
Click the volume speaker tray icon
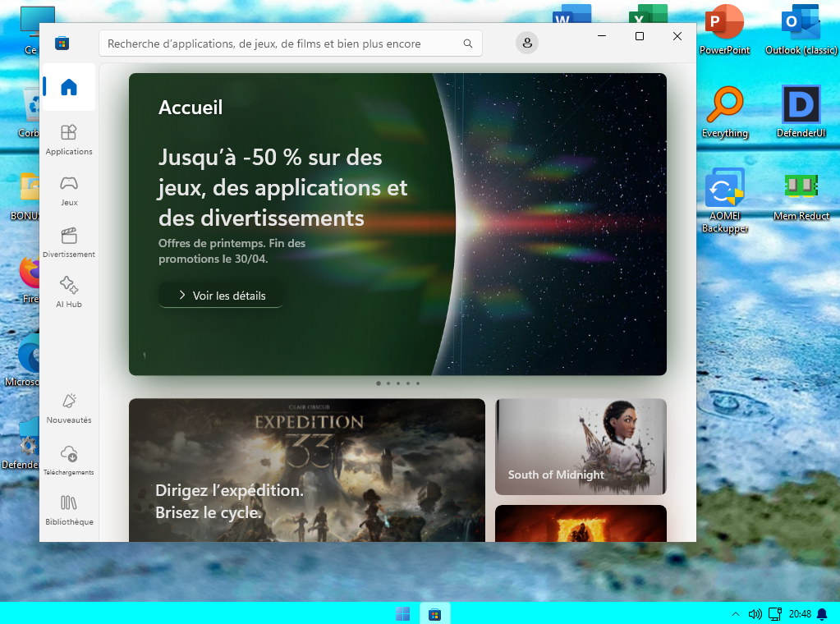pos(755,614)
